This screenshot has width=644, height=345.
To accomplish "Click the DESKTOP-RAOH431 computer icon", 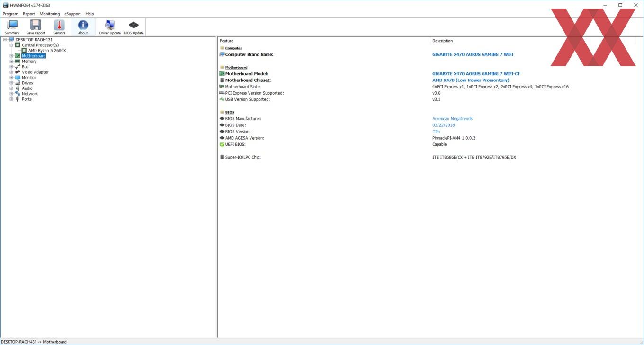I will click(11, 40).
